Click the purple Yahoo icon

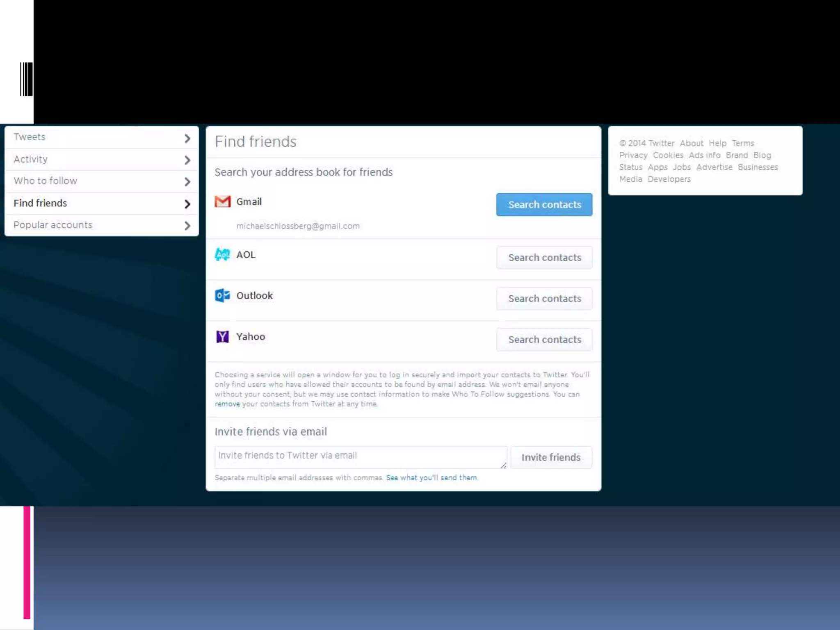coord(222,337)
